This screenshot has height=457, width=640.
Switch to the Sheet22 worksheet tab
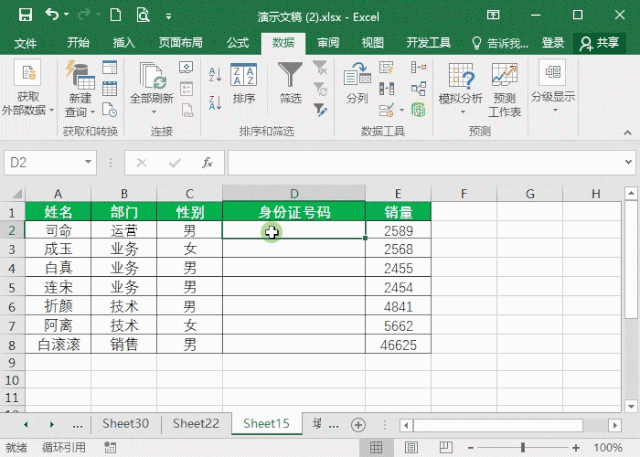point(195,424)
